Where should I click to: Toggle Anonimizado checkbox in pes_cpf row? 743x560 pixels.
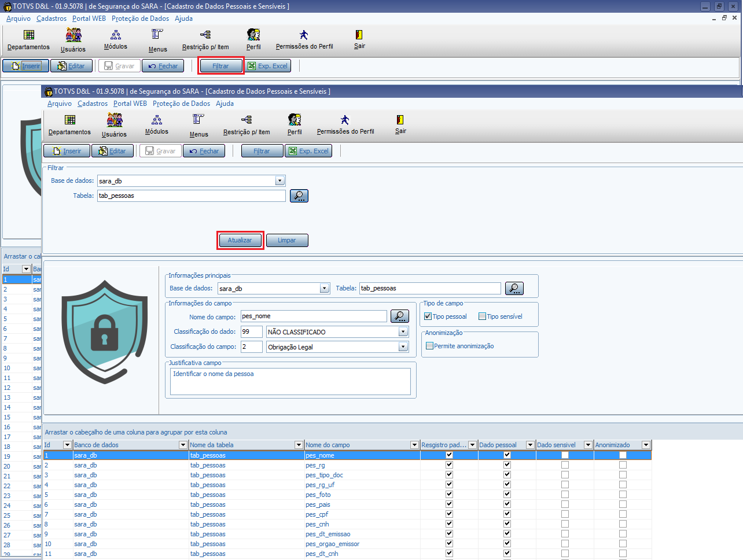[x=623, y=514]
